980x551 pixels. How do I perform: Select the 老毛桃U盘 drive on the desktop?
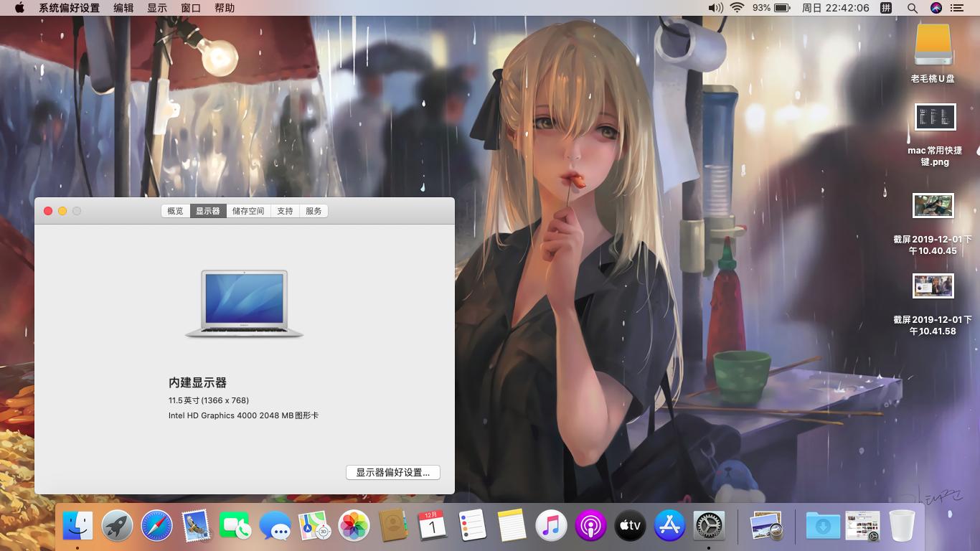933,53
